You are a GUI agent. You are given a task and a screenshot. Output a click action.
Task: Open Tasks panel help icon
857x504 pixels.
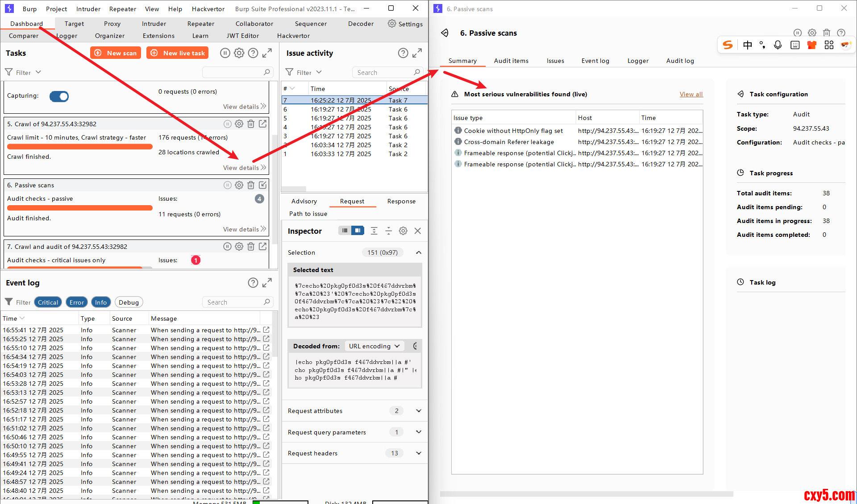click(x=253, y=53)
